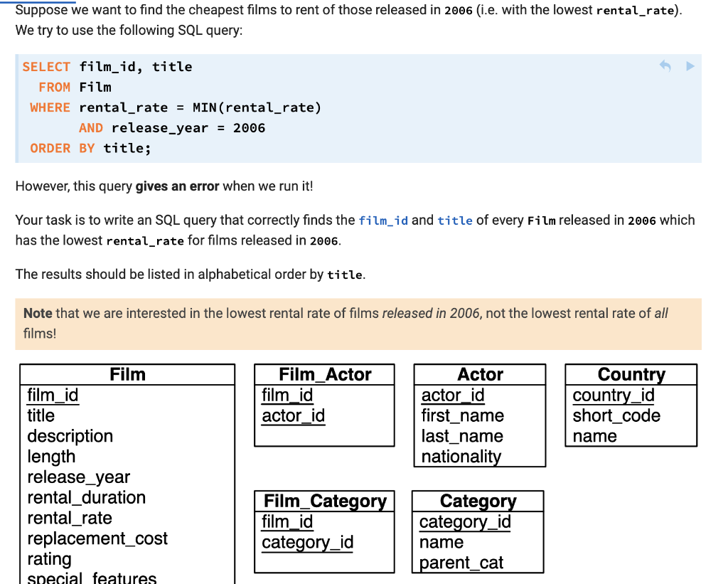Select the Film_Actor table header
The width and height of the screenshot is (728, 584).
(x=324, y=374)
